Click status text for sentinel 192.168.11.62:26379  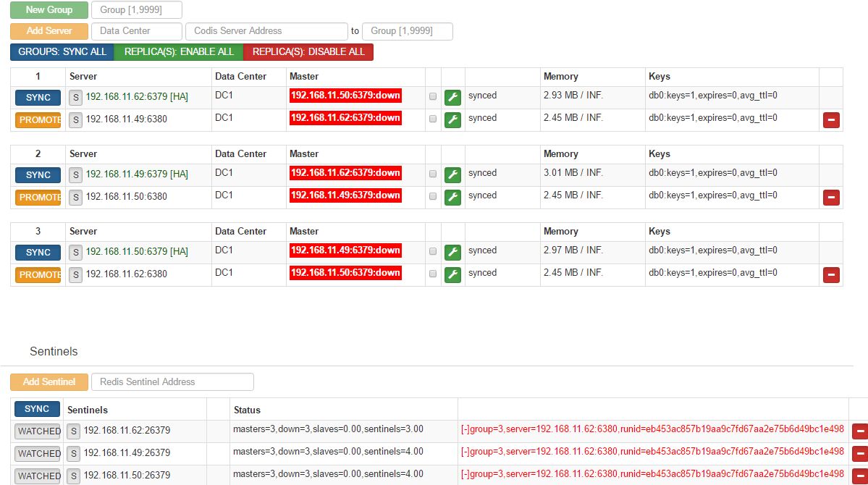[x=328, y=429]
